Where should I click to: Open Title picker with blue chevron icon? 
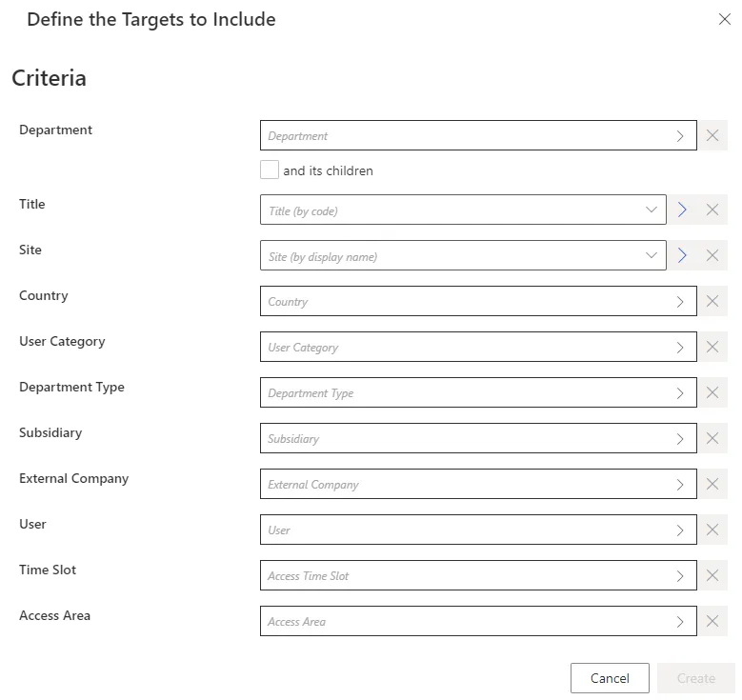[x=682, y=210]
